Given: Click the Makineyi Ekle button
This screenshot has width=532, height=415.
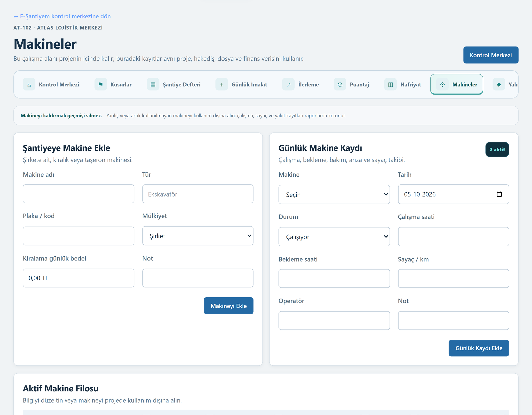Looking at the screenshot, I should click(229, 306).
